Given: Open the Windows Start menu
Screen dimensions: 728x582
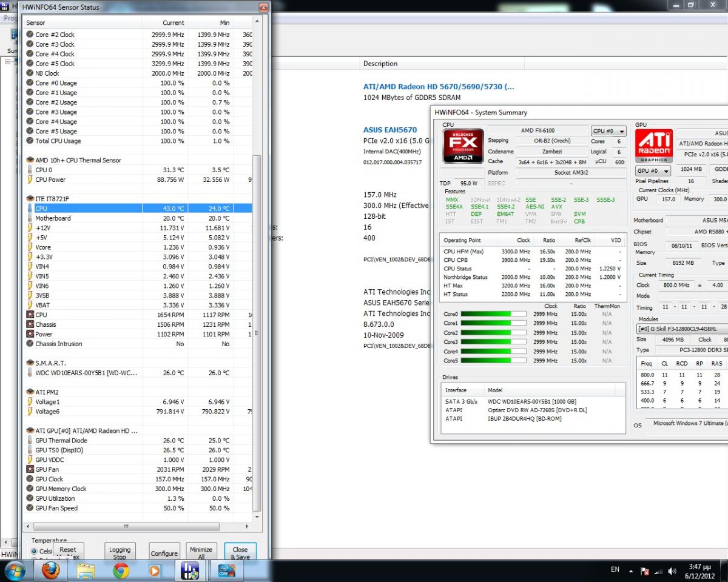Looking at the screenshot, I should 15,570.
